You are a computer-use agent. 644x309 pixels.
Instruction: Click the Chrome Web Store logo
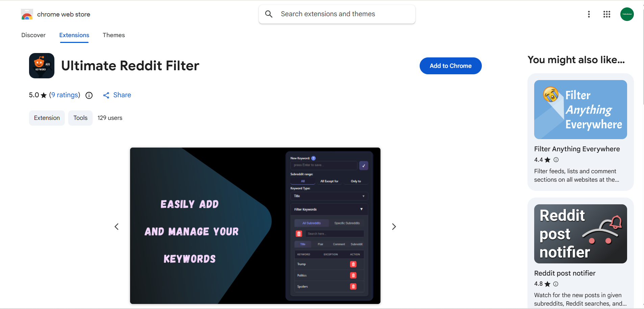[x=27, y=15]
